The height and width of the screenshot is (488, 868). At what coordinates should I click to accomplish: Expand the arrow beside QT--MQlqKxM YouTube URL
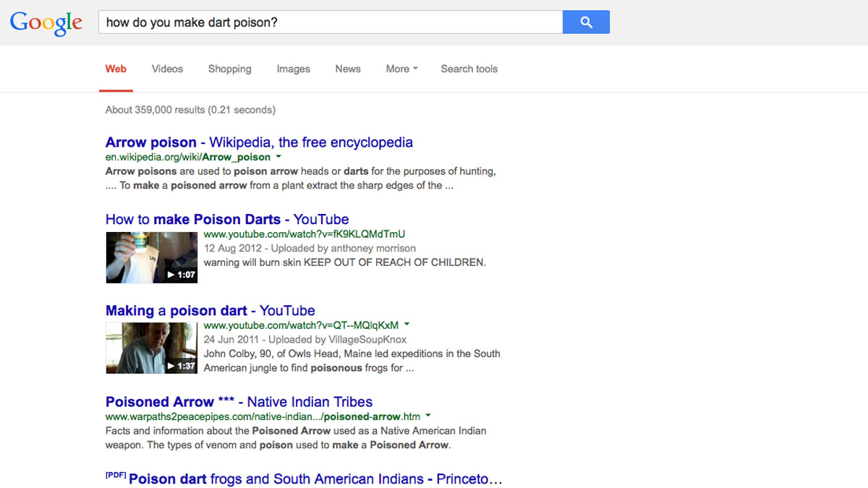pyautogui.click(x=407, y=325)
